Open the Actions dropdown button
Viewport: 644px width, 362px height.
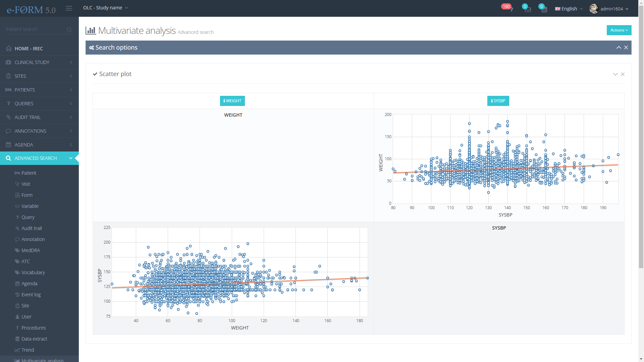(x=619, y=30)
